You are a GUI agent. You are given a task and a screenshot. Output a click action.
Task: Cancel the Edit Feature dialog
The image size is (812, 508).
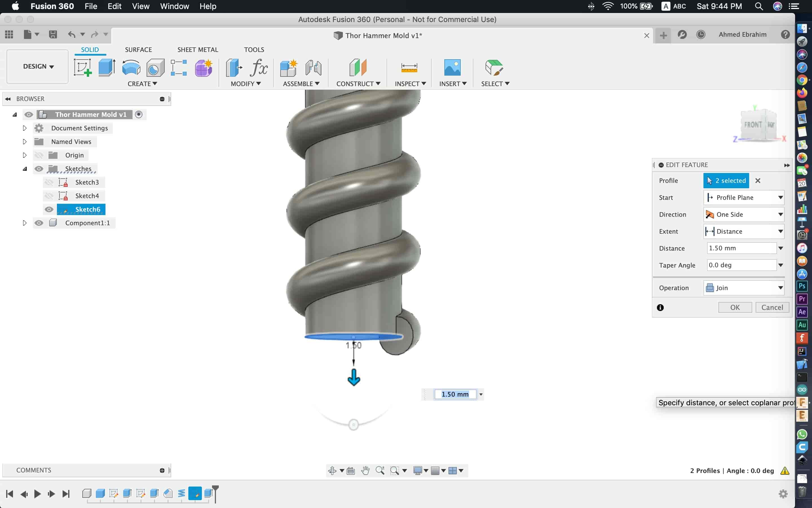[x=772, y=307]
